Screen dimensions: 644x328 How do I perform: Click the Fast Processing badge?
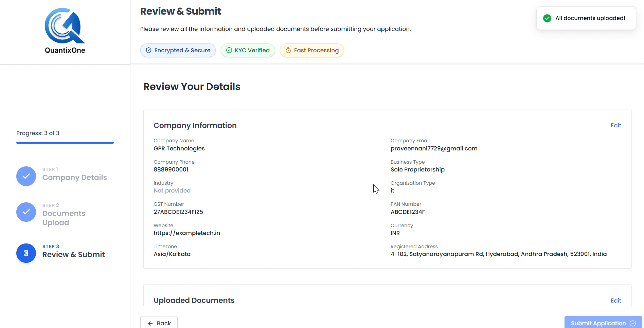312,50
